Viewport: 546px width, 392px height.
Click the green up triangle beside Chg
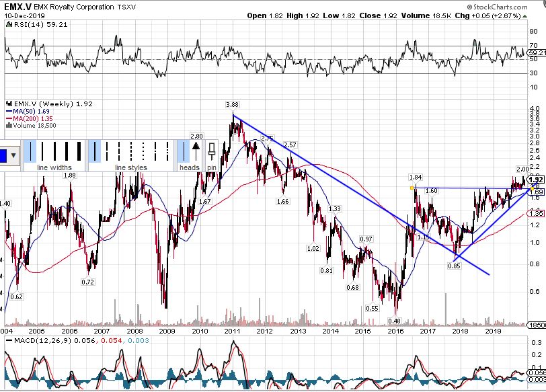(524, 16)
